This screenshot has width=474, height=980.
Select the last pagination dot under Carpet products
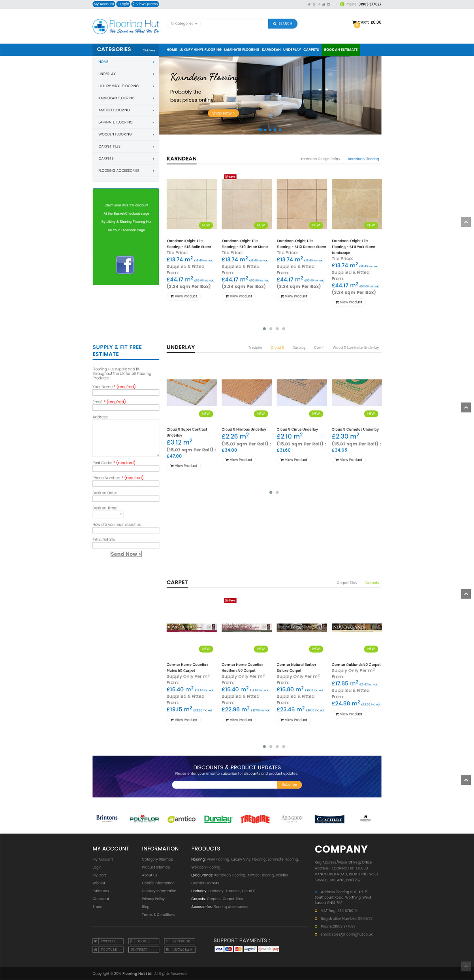point(284,746)
